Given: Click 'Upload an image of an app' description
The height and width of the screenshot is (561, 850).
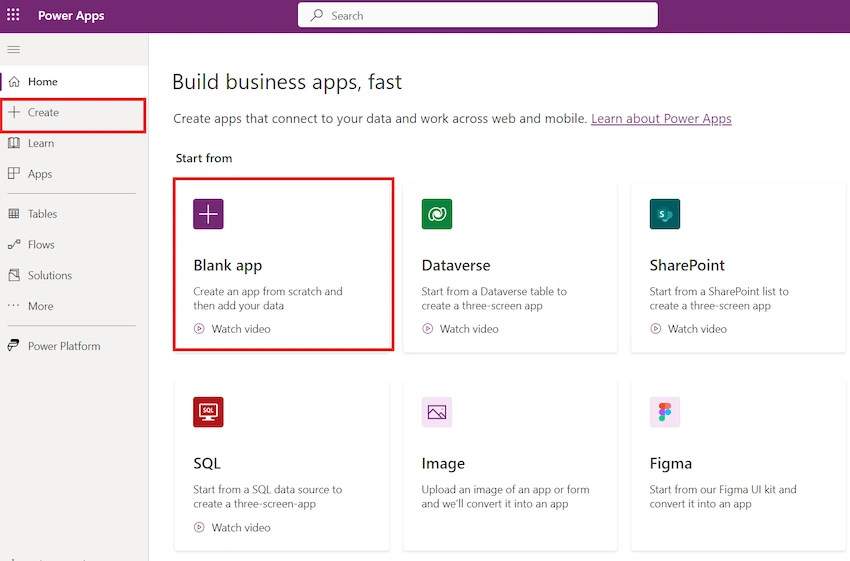Looking at the screenshot, I should (505, 496).
